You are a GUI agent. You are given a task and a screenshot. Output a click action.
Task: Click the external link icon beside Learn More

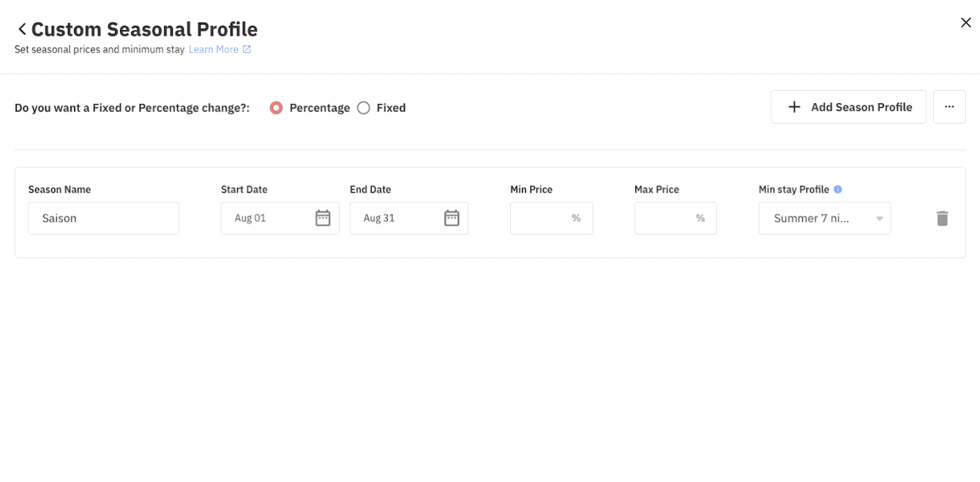(x=248, y=49)
